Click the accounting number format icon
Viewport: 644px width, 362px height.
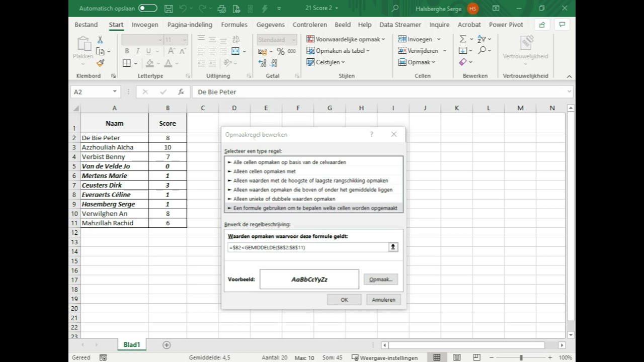(x=262, y=51)
